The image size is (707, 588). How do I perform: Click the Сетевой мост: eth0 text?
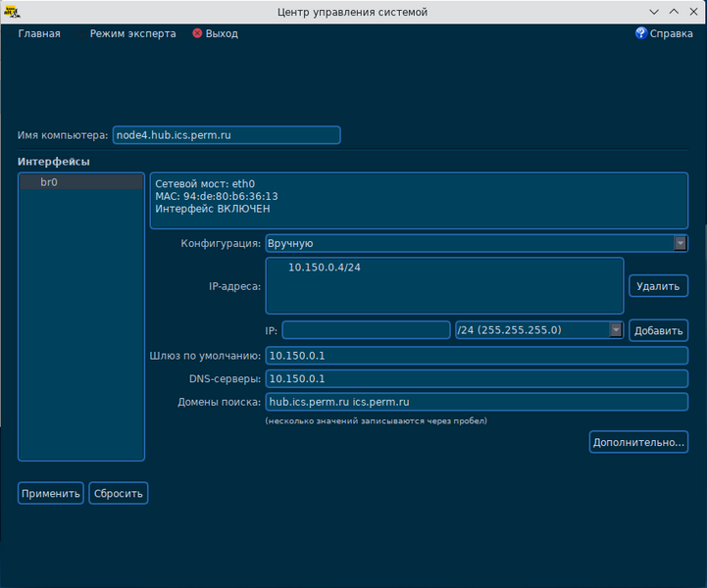[205, 184]
